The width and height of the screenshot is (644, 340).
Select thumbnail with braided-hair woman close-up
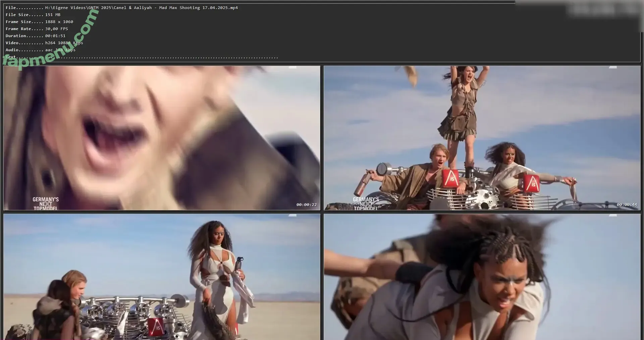tap(482, 277)
